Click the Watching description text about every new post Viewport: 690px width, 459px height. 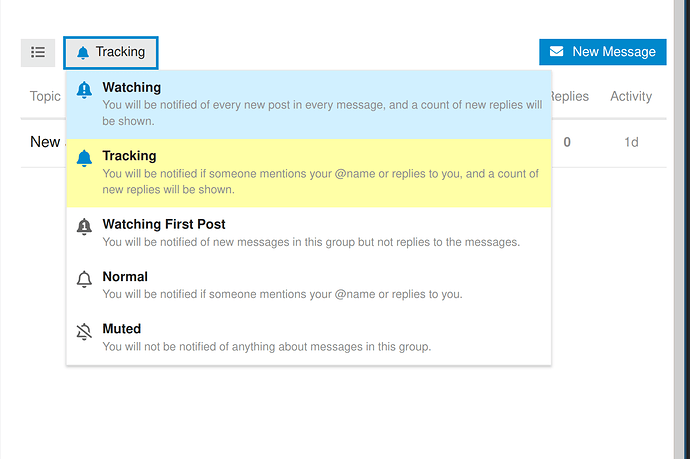(322, 113)
